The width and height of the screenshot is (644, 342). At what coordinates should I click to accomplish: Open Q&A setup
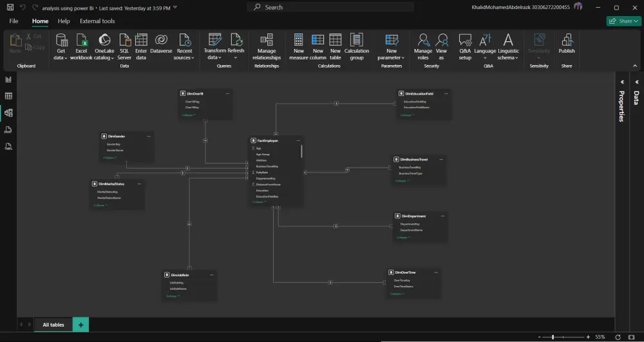(465, 47)
